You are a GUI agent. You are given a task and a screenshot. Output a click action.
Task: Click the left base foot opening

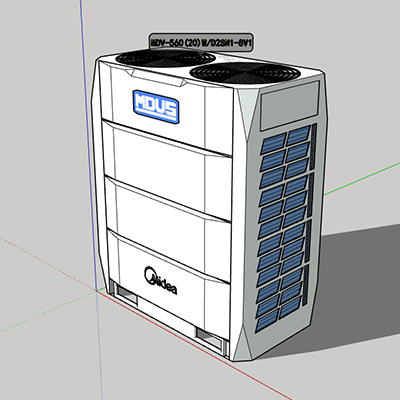(x=126, y=294)
